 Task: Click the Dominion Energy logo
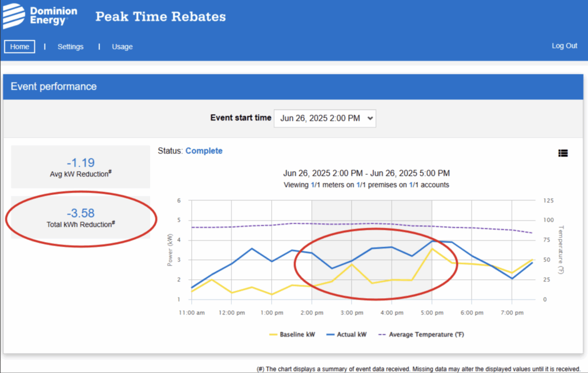[x=40, y=16]
